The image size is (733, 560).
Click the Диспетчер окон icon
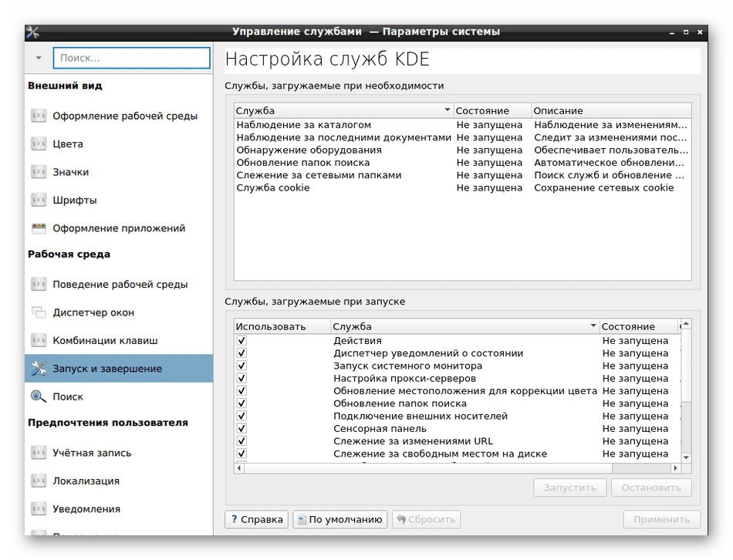tap(39, 312)
